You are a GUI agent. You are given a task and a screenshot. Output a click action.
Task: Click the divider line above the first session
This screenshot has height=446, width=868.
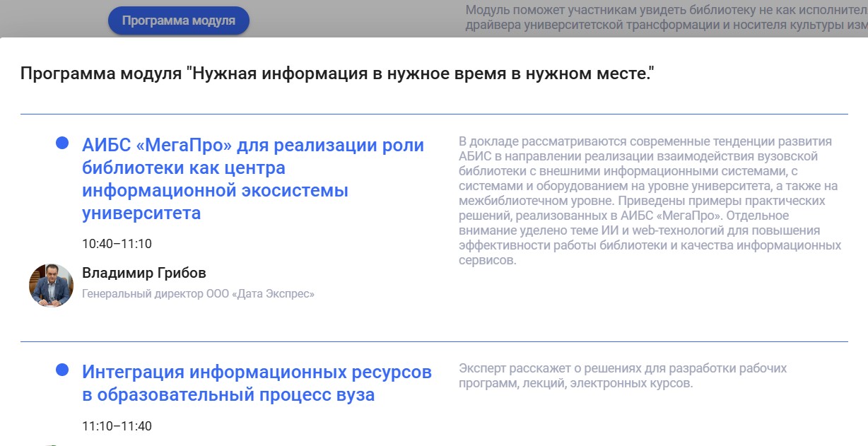coord(434,111)
